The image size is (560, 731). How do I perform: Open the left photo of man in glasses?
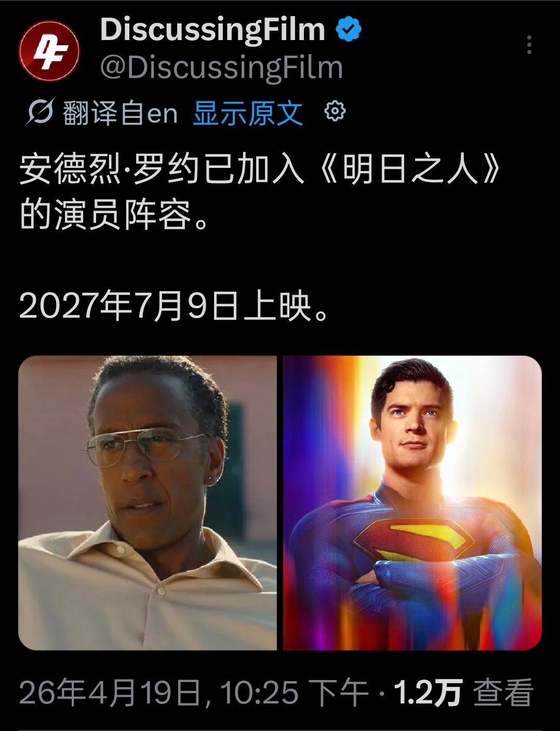coord(148,503)
